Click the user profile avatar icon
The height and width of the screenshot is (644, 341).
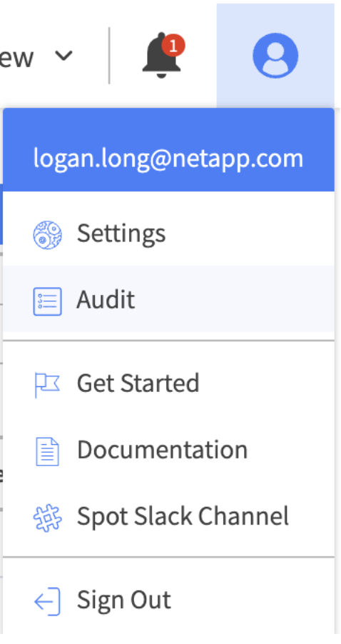click(x=275, y=56)
